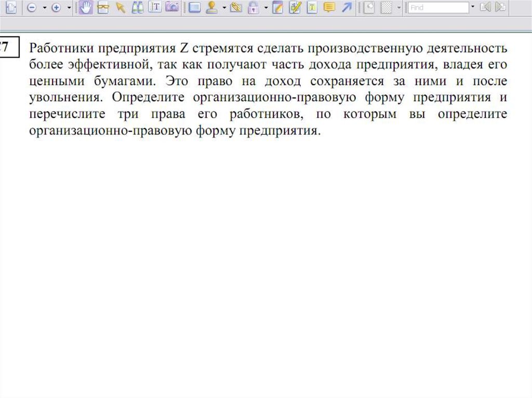This screenshot has width=532, height=398.
Task: Click the letter 'Z' in the first line
Action: pyautogui.click(x=184, y=48)
